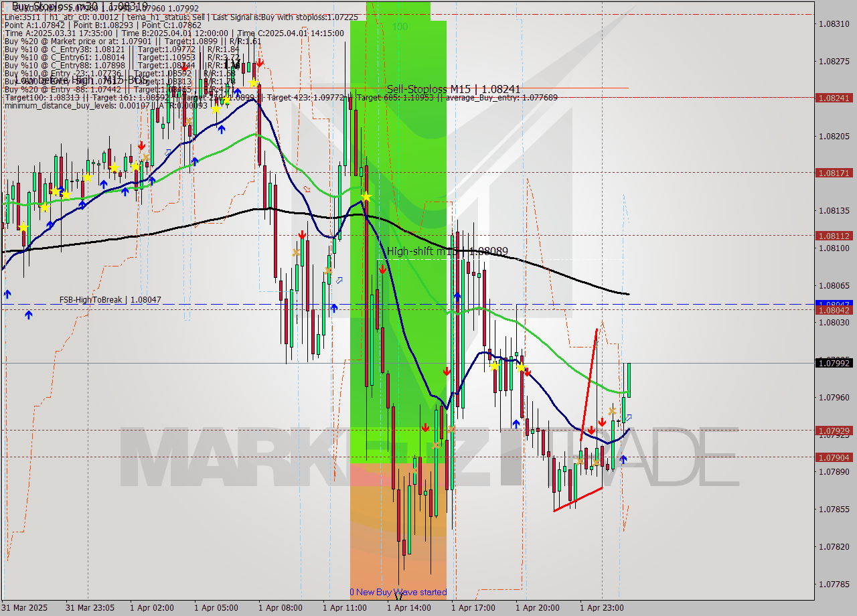This screenshot has height=616, width=857.
Task: Click the red down arrow near 1 Apr 22:00
Action: pyautogui.click(x=592, y=431)
